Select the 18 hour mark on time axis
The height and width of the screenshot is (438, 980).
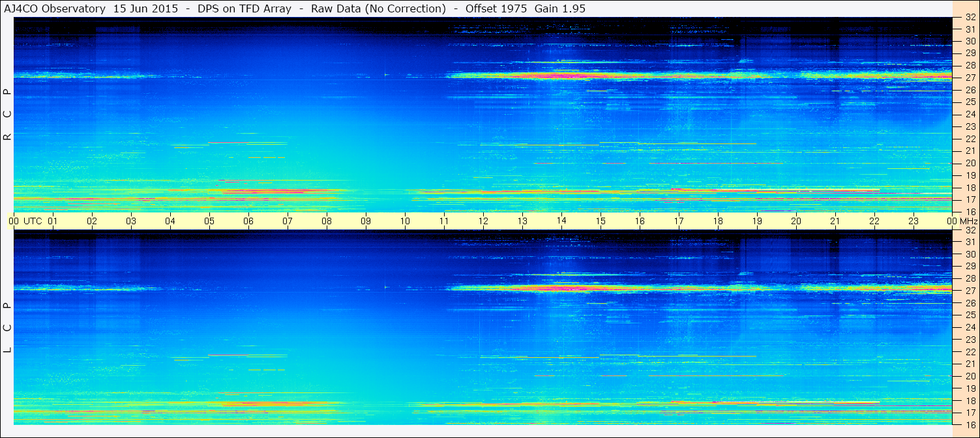tap(718, 221)
